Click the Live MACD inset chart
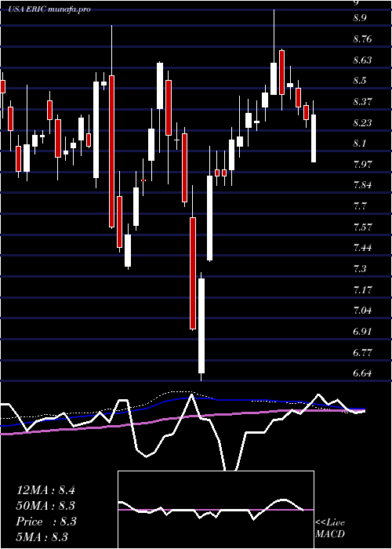 click(x=216, y=510)
